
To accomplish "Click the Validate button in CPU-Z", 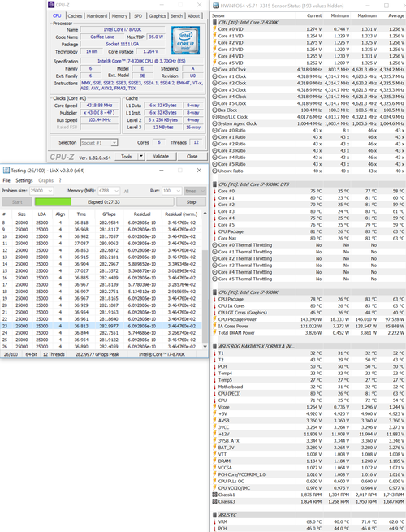I will coord(161,157).
